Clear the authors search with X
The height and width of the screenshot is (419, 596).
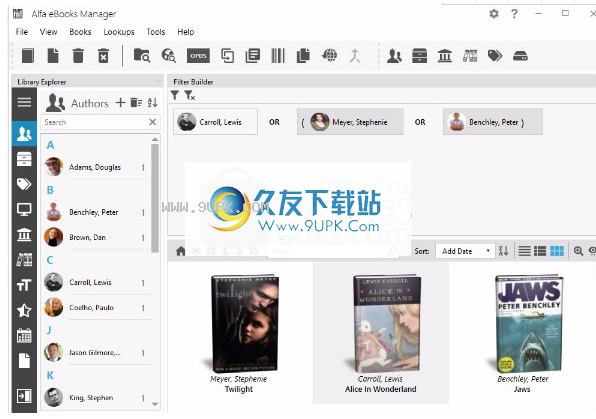pyautogui.click(x=152, y=122)
